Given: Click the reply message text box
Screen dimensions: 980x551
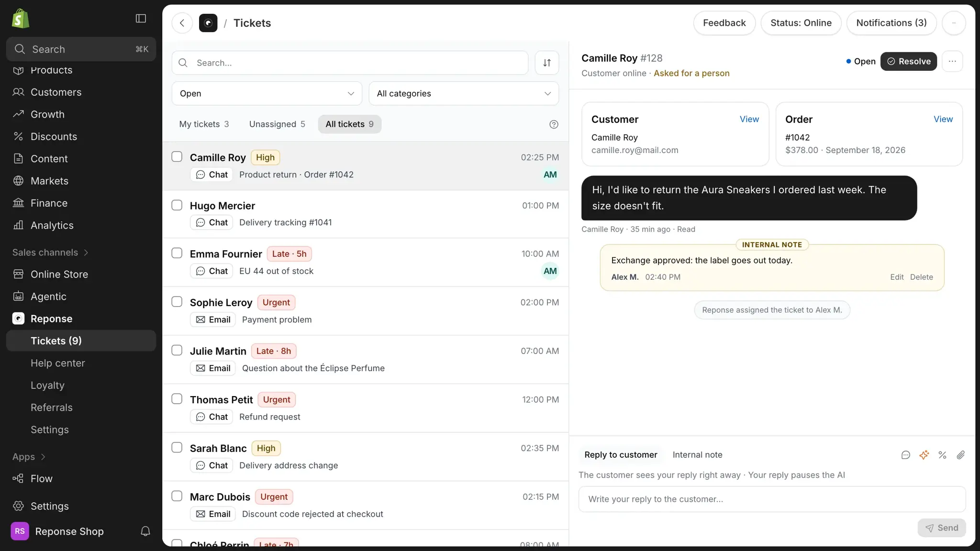Looking at the screenshot, I should (x=772, y=499).
